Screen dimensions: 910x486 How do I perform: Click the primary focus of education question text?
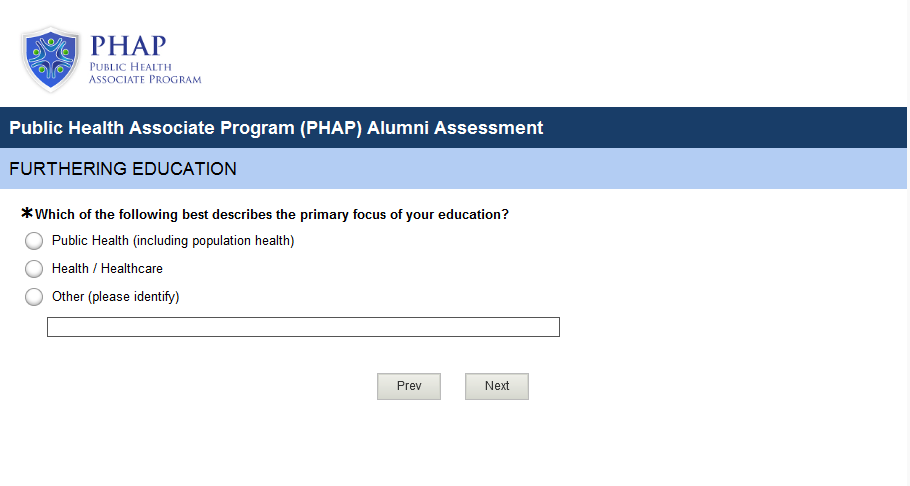(272, 215)
